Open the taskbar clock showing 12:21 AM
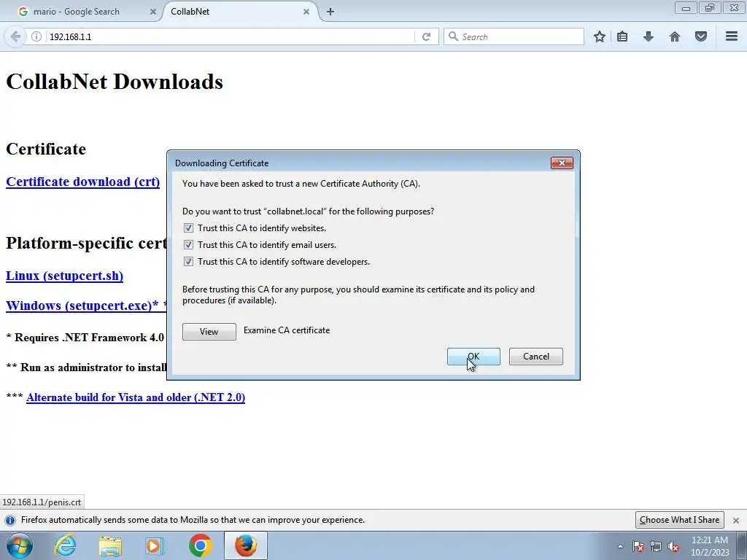Image resolution: width=747 pixels, height=560 pixels. [x=710, y=546]
